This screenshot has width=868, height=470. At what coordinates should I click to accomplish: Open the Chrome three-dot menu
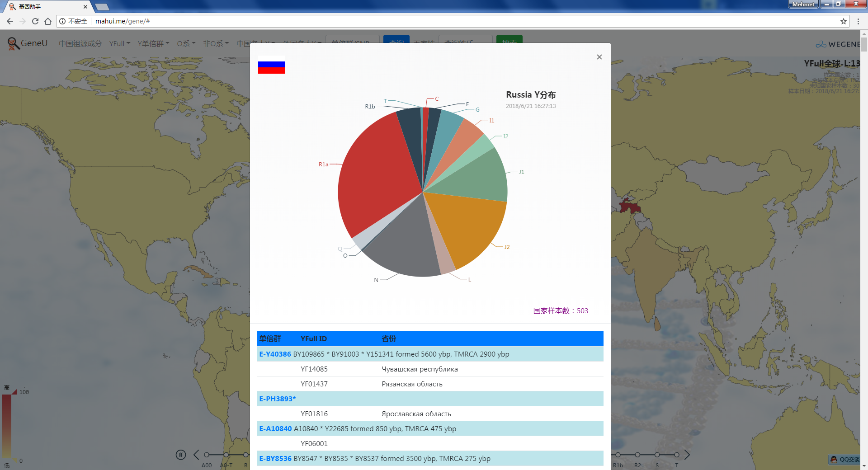858,21
